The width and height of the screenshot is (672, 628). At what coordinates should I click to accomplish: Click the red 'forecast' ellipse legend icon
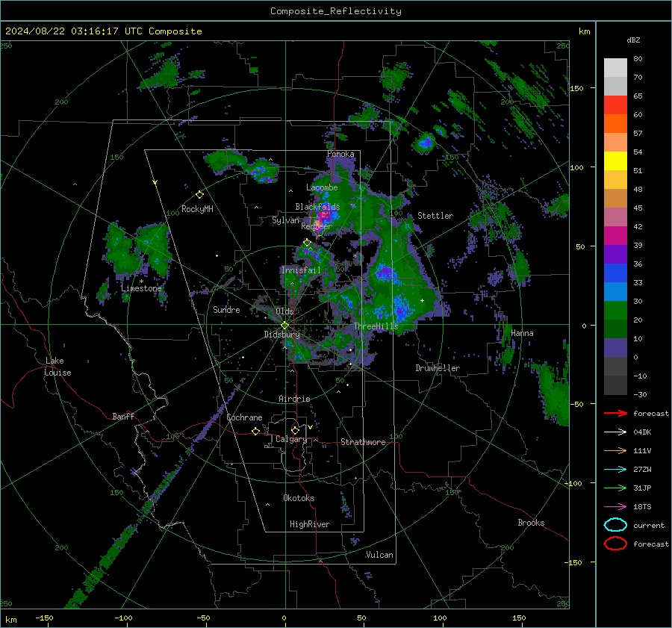coord(615,544)
